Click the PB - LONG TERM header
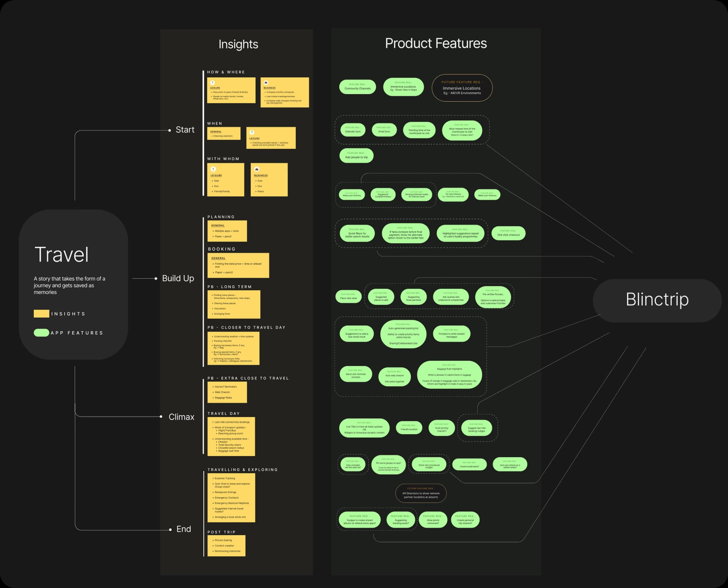Screen dimensions: 728x588 tap(230, 287)
